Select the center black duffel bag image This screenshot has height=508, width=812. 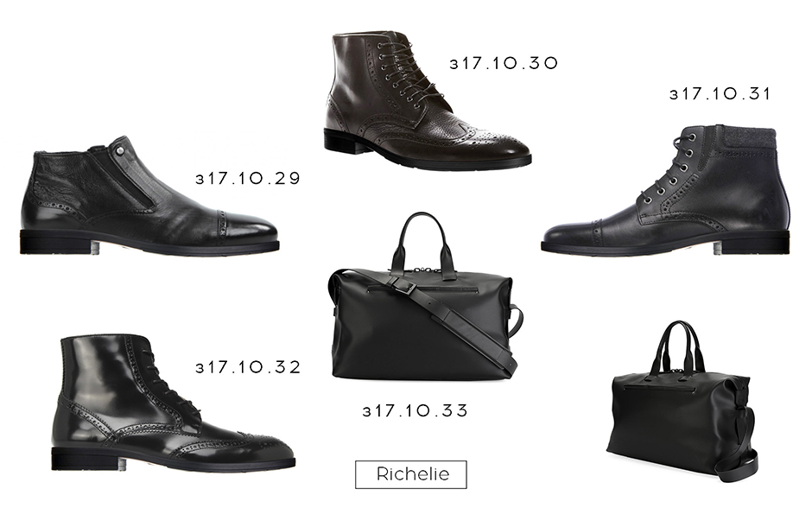coord(425,296)
